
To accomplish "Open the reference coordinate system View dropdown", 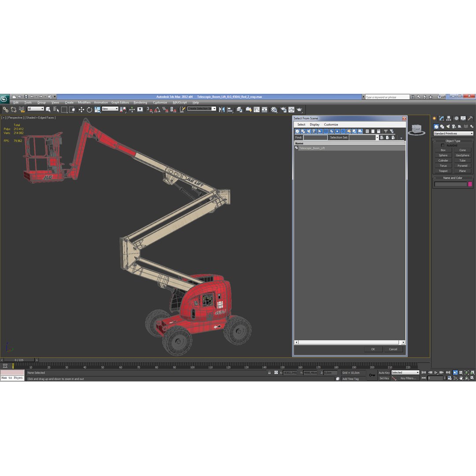I will click(110, 109).
